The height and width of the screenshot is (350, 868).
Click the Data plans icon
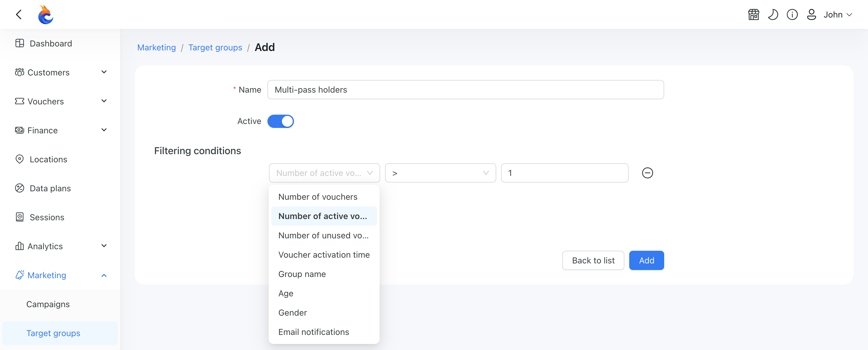coord(20,188)
